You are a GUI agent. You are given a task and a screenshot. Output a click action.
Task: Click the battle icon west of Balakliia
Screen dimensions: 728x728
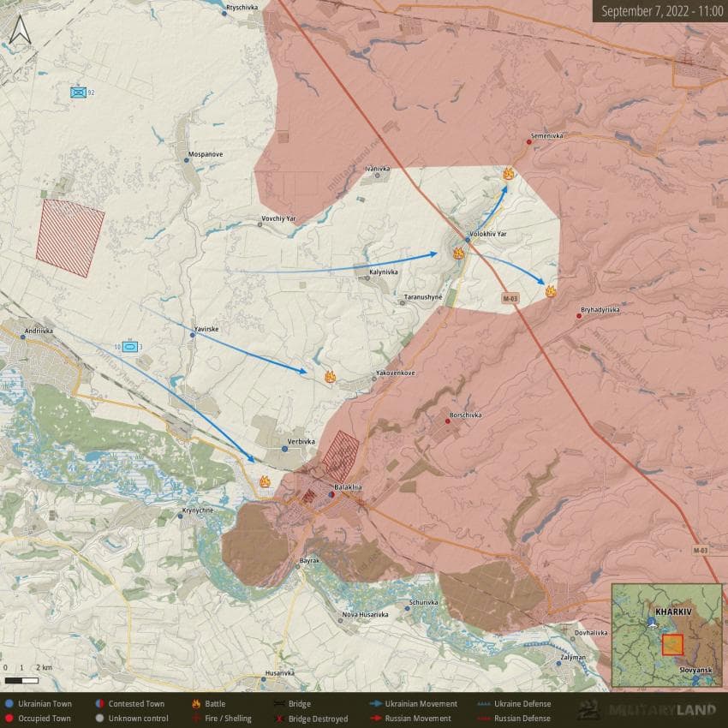265,482
